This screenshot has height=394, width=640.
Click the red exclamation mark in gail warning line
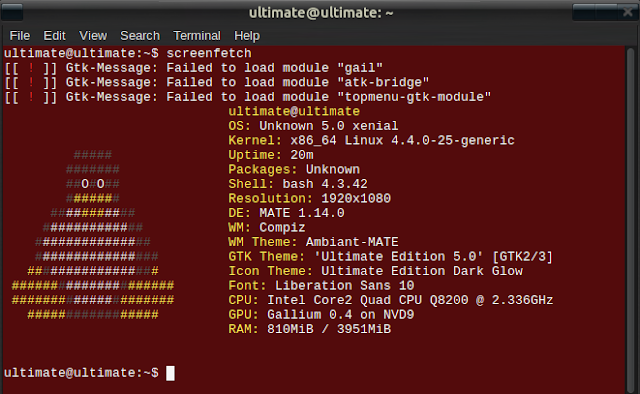point(31,68)
